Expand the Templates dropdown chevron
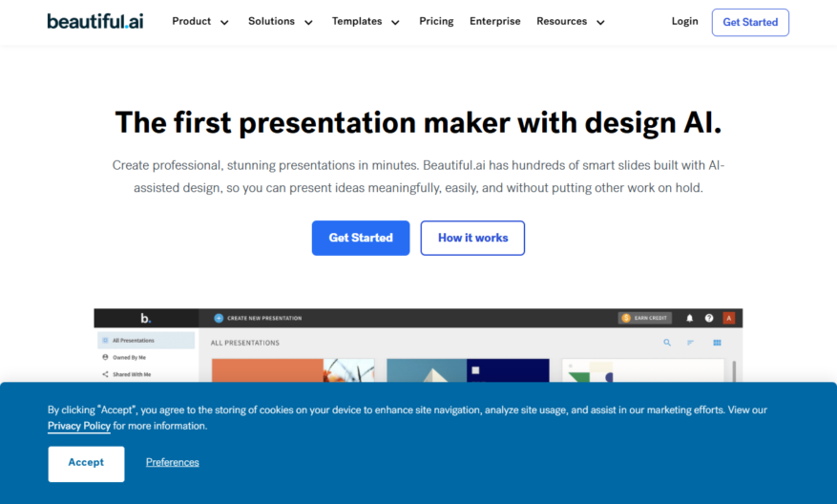 point(395,22)
